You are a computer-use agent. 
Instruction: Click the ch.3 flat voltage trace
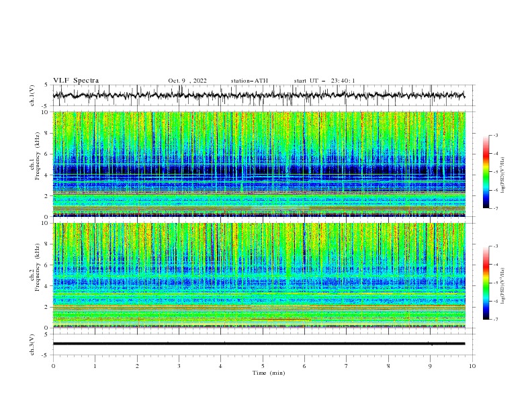[x=259, y=344]
